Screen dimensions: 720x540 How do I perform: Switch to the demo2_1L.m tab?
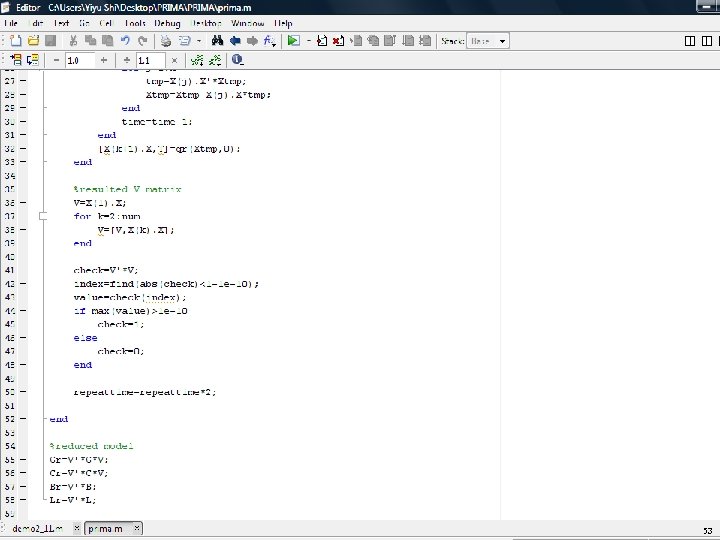pos(38,529)
